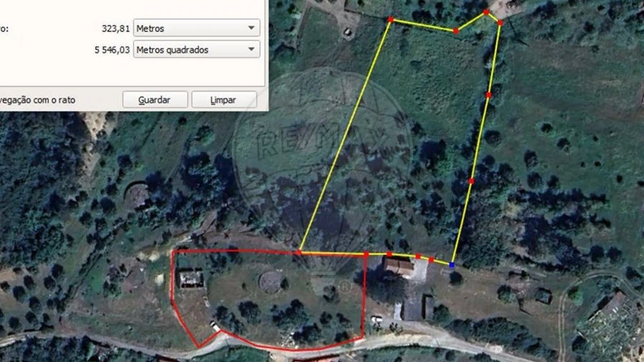Image resolution: width=644 pixels, height=362 pixels.
Task: Expand the "Metros quadrados" area unit dropdown
Action: (x=196, y=49)
